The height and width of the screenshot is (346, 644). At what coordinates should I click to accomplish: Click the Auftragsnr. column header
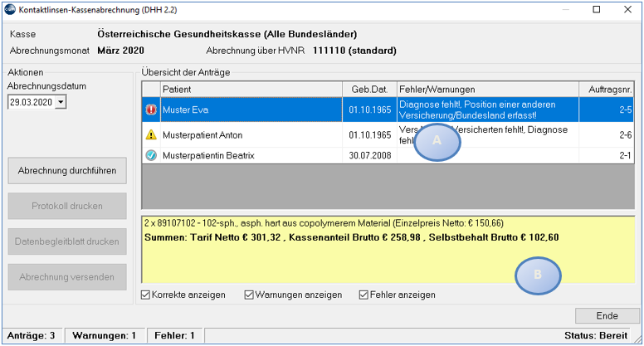[x=607, y=89]
